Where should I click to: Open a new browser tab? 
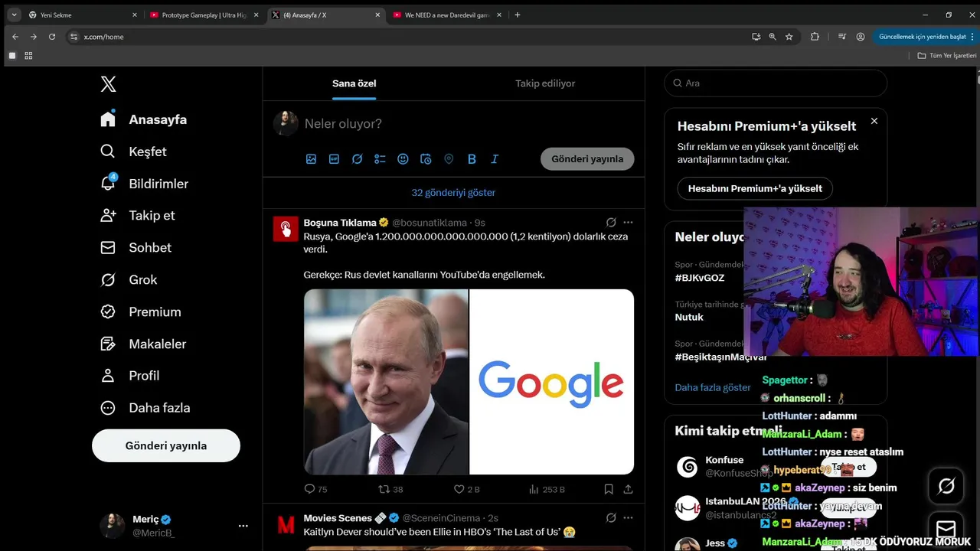518,15
